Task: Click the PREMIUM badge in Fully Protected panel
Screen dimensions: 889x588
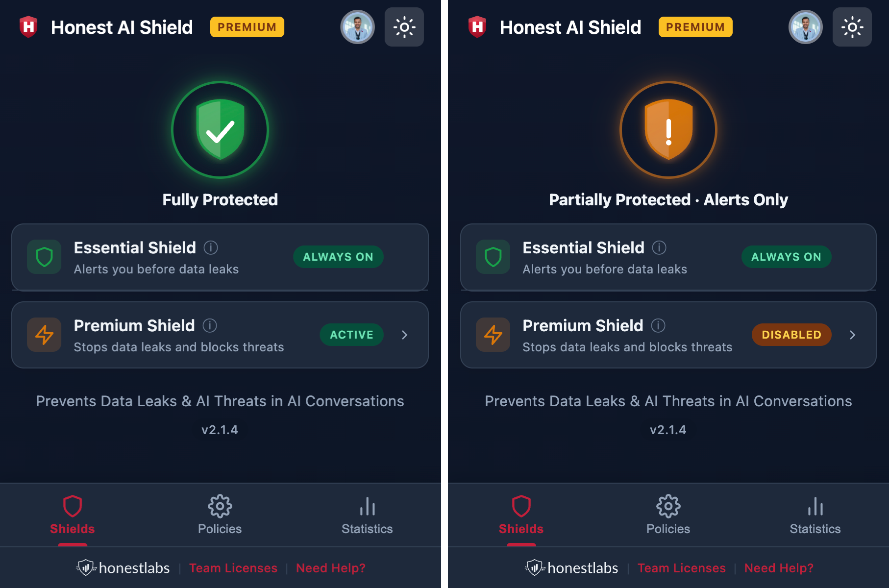Action: (247, 27)
